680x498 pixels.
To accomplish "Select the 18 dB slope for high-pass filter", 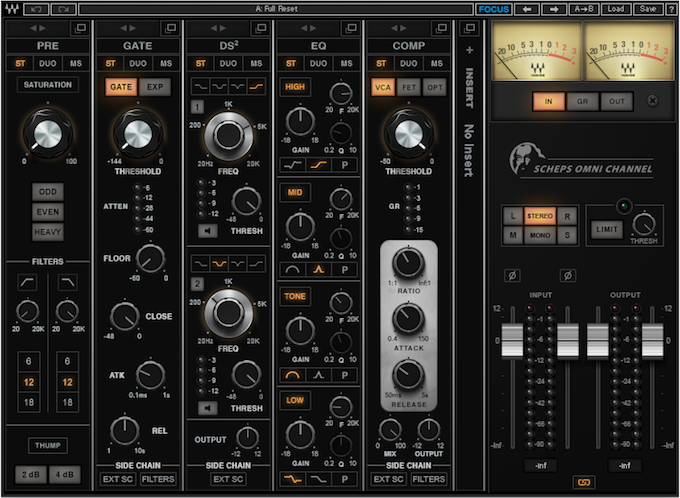I will pyautogui.click(x=29, y=402).
